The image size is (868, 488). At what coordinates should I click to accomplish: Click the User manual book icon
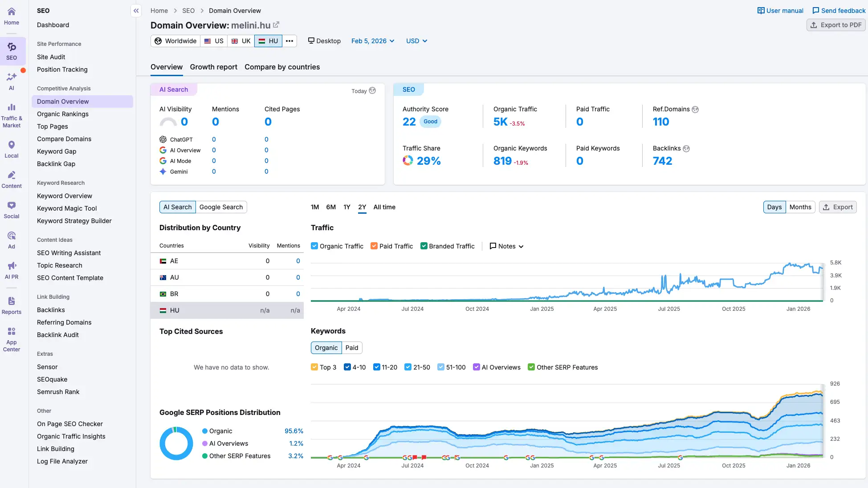(761, 11)
